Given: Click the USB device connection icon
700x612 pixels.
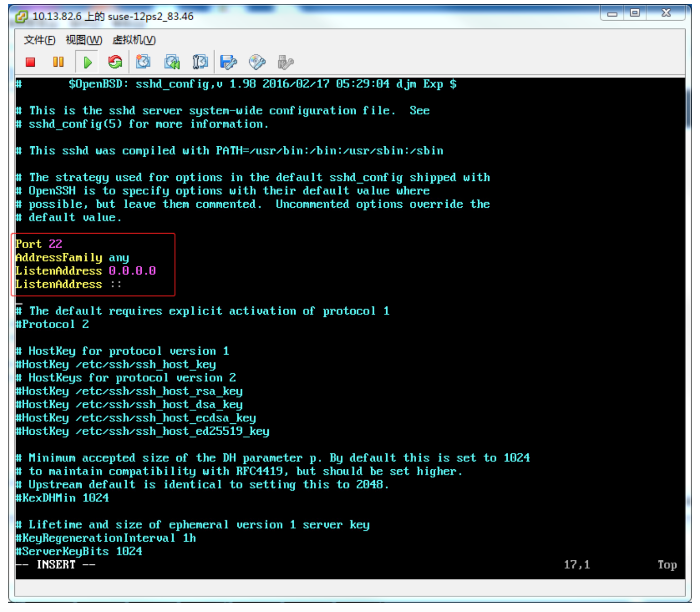Looking at the screenshot, I should pos(285,63).
